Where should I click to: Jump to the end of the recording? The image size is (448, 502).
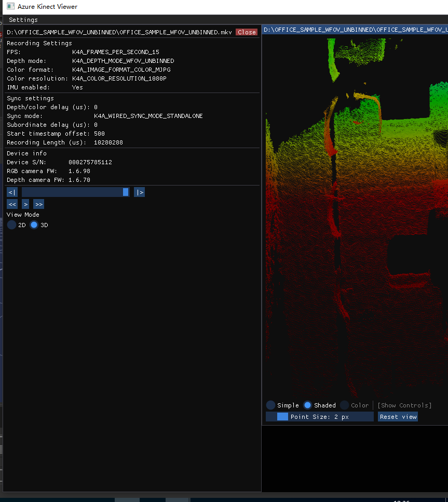(x=140, y=192)
